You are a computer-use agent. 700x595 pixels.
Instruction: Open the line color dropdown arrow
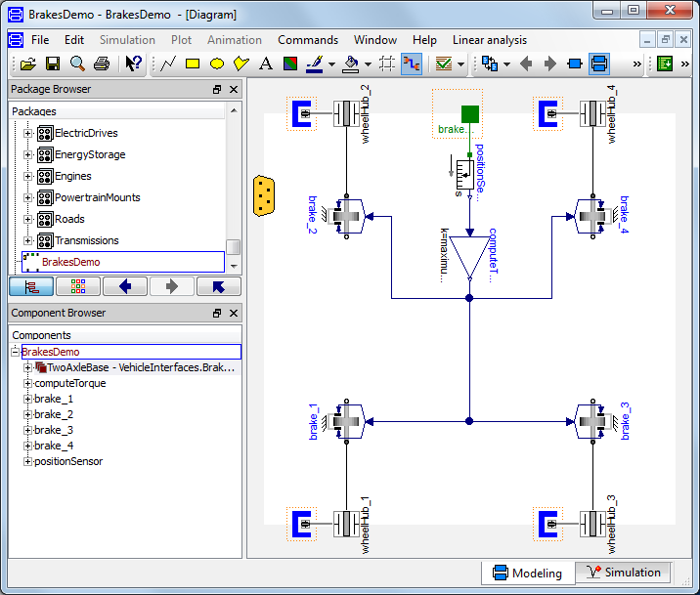click(331, 65)
